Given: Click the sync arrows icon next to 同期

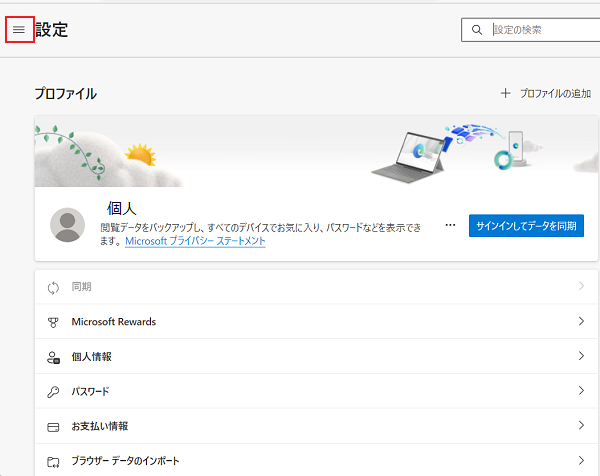Looking at the screenshot, I should click(54, 287).
